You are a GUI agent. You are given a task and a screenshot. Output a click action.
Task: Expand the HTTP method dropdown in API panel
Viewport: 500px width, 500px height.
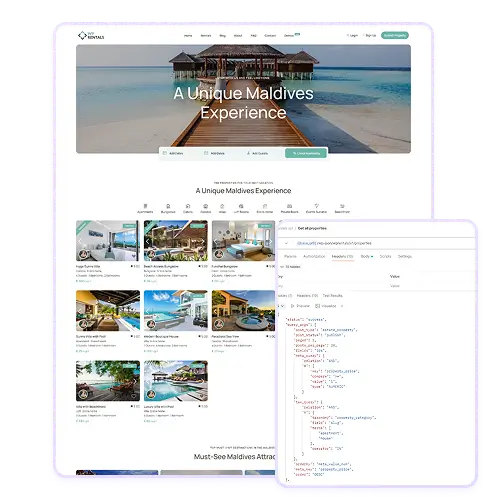[286, 243]
